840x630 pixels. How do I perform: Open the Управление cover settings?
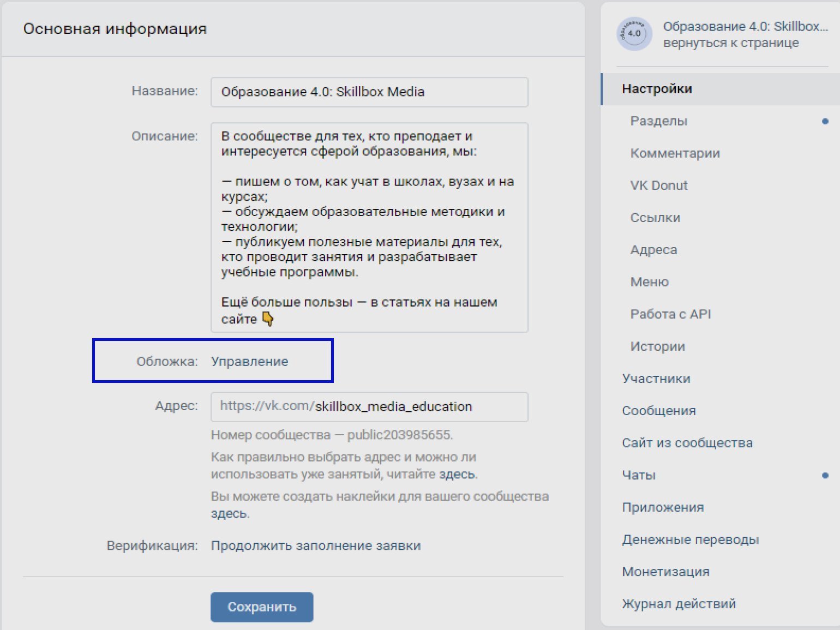[x=249, y=361]
